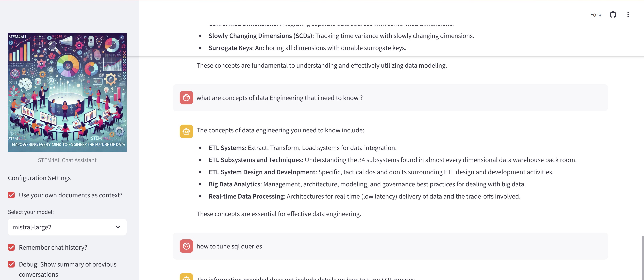Viewport: 644px width, 280px height.
Task: Click the STEM4All banner image
Action: point(67,92)
